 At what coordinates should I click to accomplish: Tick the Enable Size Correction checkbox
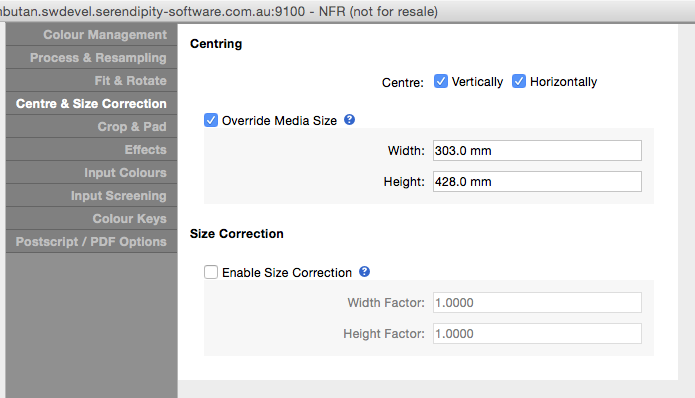coord(211,272)
